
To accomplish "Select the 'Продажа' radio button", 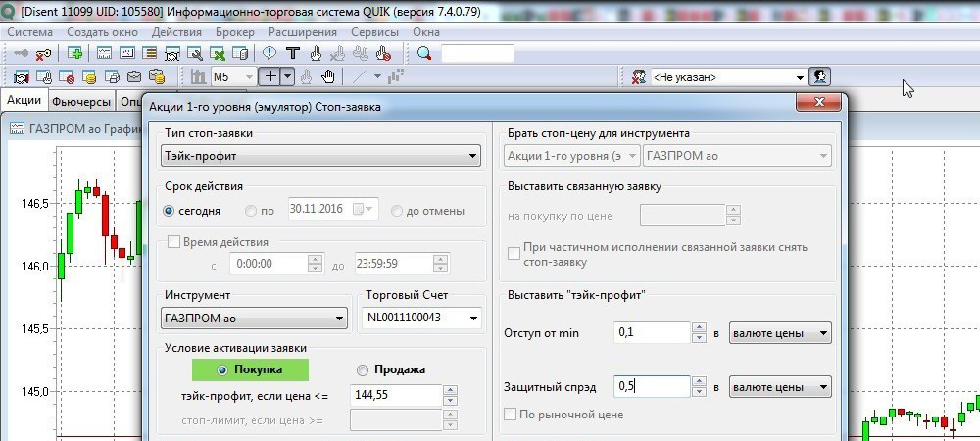I will click(x=363, y=369).
